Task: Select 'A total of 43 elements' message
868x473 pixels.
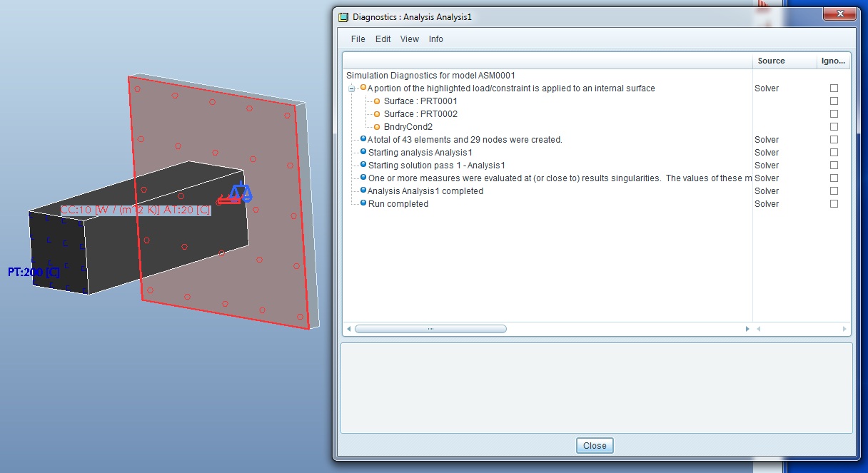Action: point(465,140)
